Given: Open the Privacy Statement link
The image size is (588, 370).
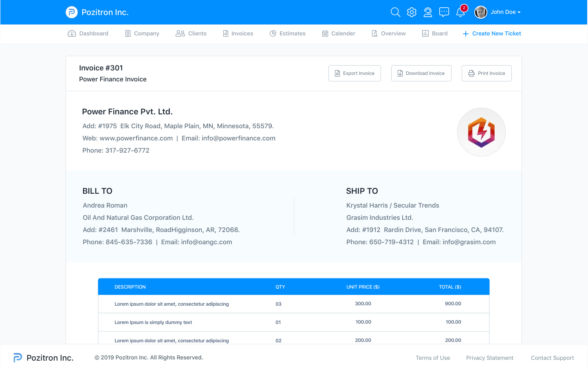Looking at the screenshot, I should (x=490, y=358).
